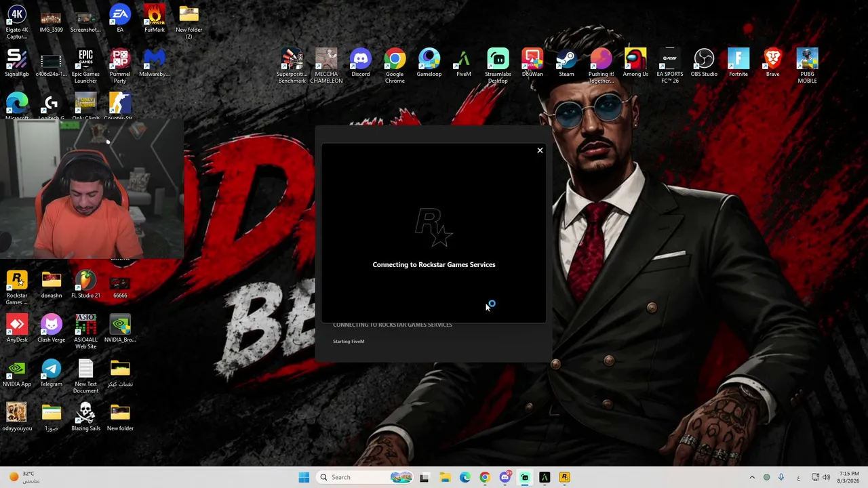Open the FiveM desktop shortcut

(464, 64)
